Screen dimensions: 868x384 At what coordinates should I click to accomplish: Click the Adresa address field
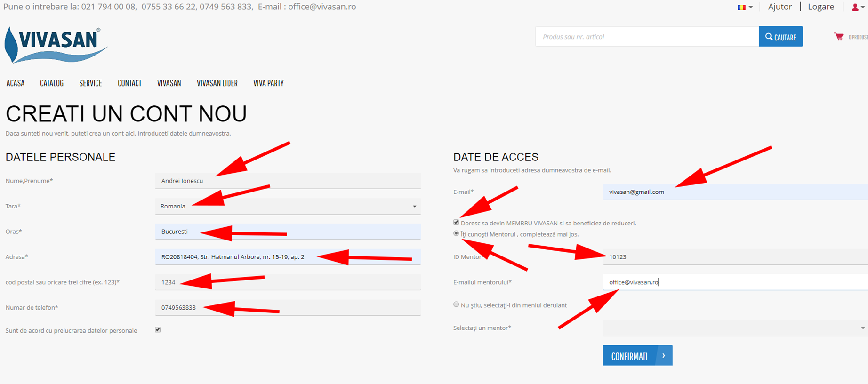(x=288, y=257)
